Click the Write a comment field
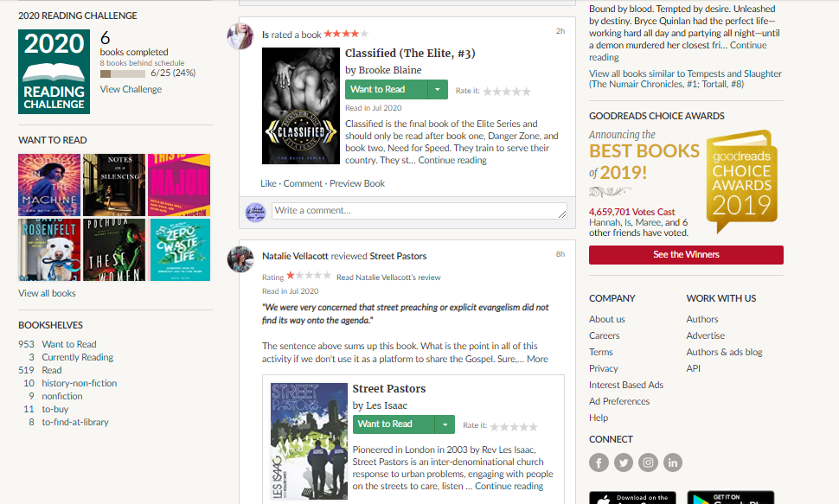The height and width of the screenshot is (504, 839). [419, 211]
